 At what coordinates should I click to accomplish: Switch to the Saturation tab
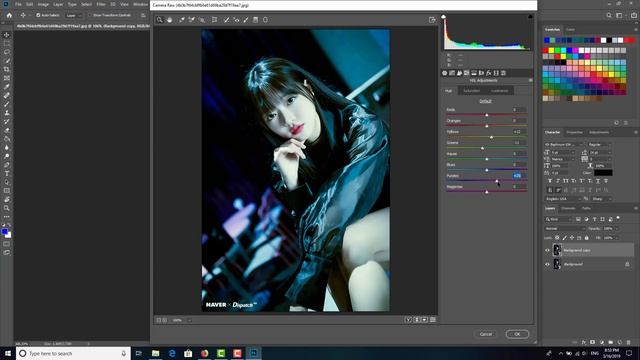471,91
